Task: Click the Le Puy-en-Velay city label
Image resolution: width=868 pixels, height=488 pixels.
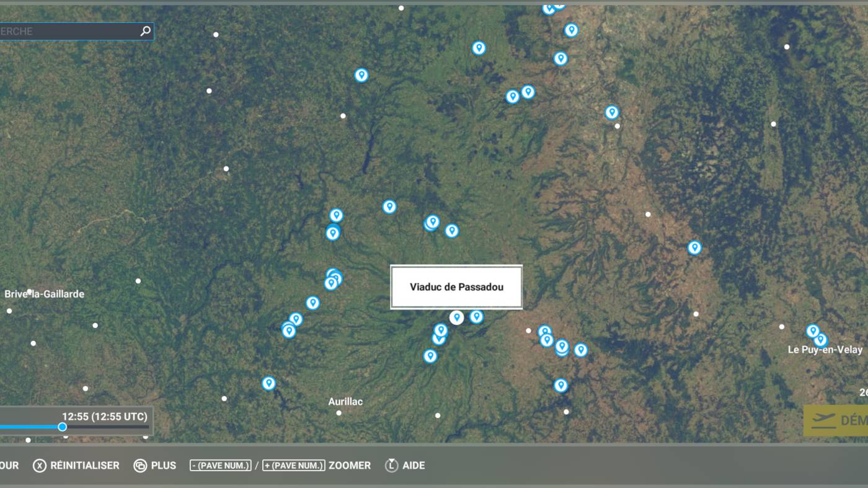Action: pos(825,350)
